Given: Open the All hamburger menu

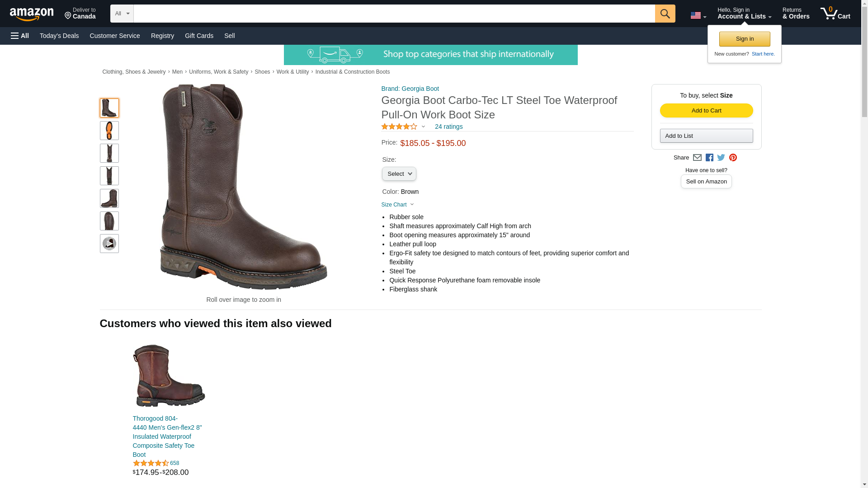Looking at the screenshot, I should (20, 36).
